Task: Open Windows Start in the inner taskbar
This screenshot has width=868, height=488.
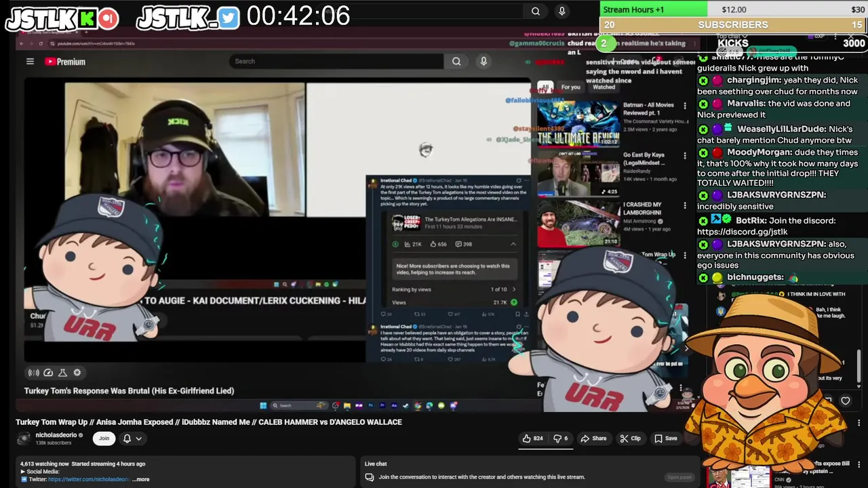Action: pos(263,405)
